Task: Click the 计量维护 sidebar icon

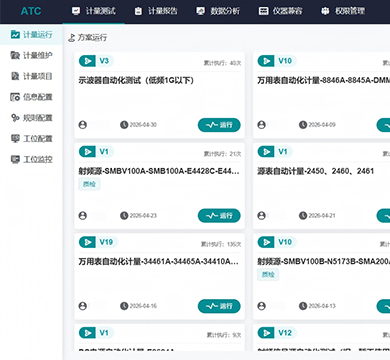Action: point(15,55)
